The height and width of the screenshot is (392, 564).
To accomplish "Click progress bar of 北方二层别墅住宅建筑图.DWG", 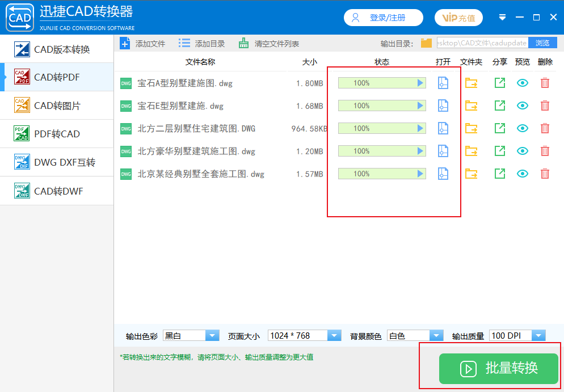I will click(x=382, y=128).
